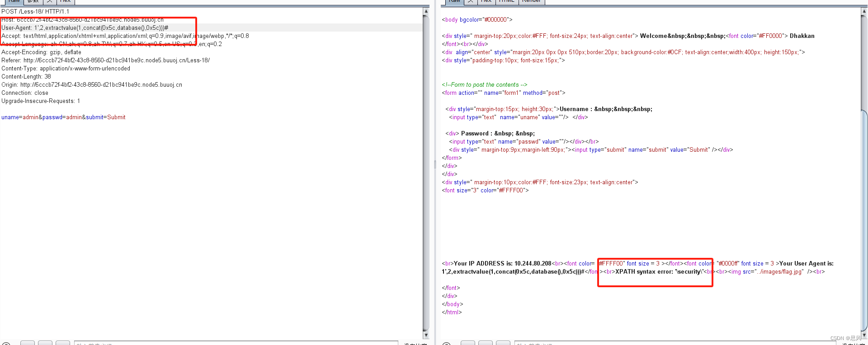Image resolution: width=868 pixels, height=345 pixels.
Task: Click the echoed extractvalue payload in response
Action: [x=513, y=271]
